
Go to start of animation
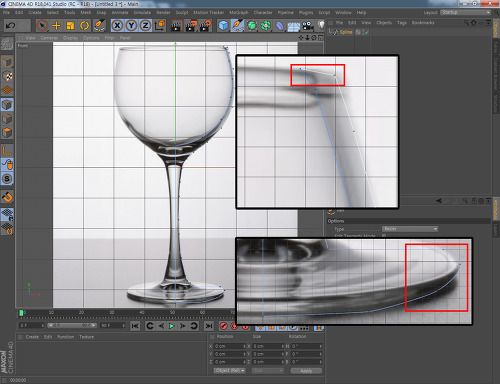point(135,326)
